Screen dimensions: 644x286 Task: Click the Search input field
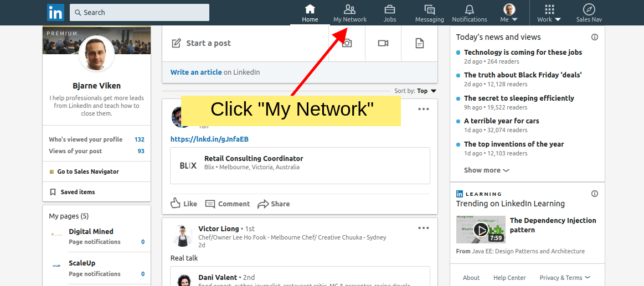point(139,12)
